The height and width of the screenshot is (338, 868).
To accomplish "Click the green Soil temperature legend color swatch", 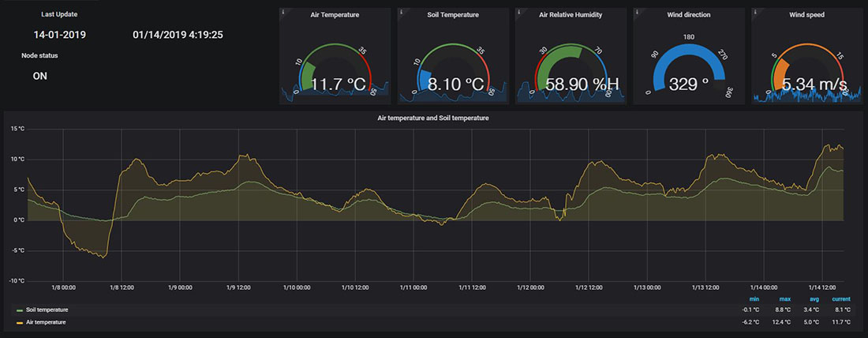I will tap(20, 311).
